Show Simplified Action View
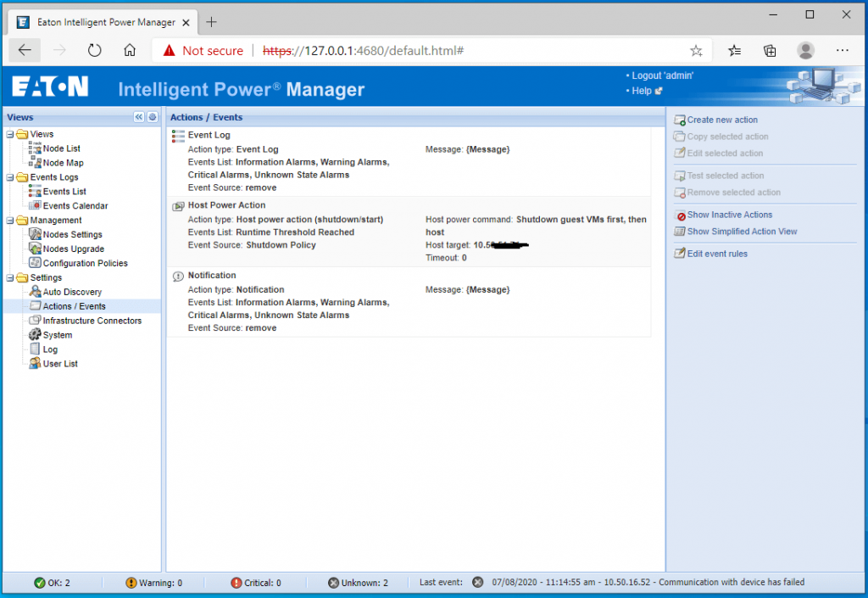The height and width of the screenshot is (598, 868). click(x=735, y=232)
